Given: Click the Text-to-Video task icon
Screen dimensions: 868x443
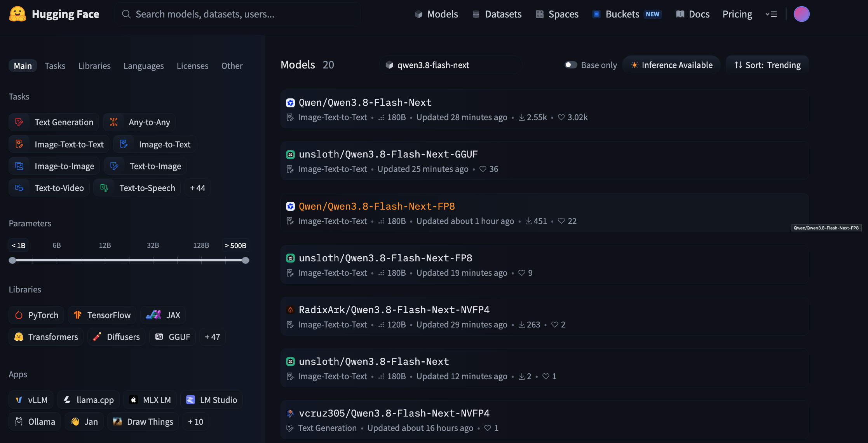Looking at the screenshot, I should 19,188.
